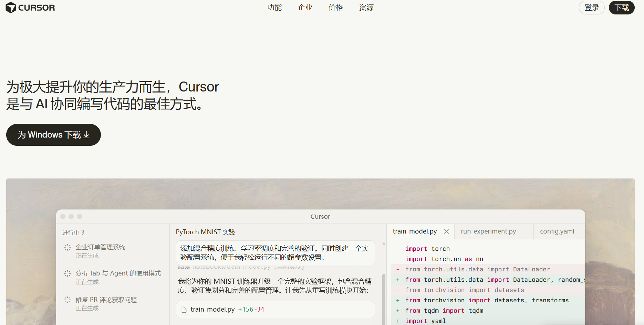Viewport: 644px width, 325px height.
Task: Click the code line 'import torch.nn as nn'
Action: (444, 259)
